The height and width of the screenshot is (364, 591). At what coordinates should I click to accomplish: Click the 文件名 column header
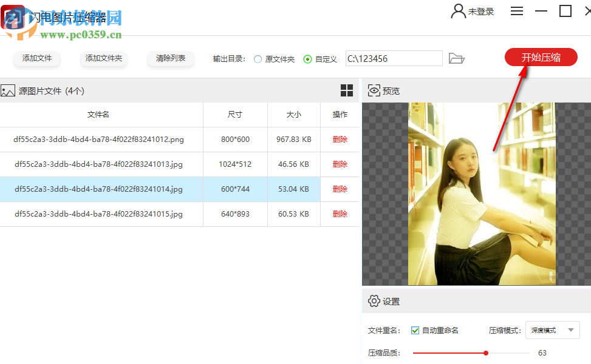(98, 115)
